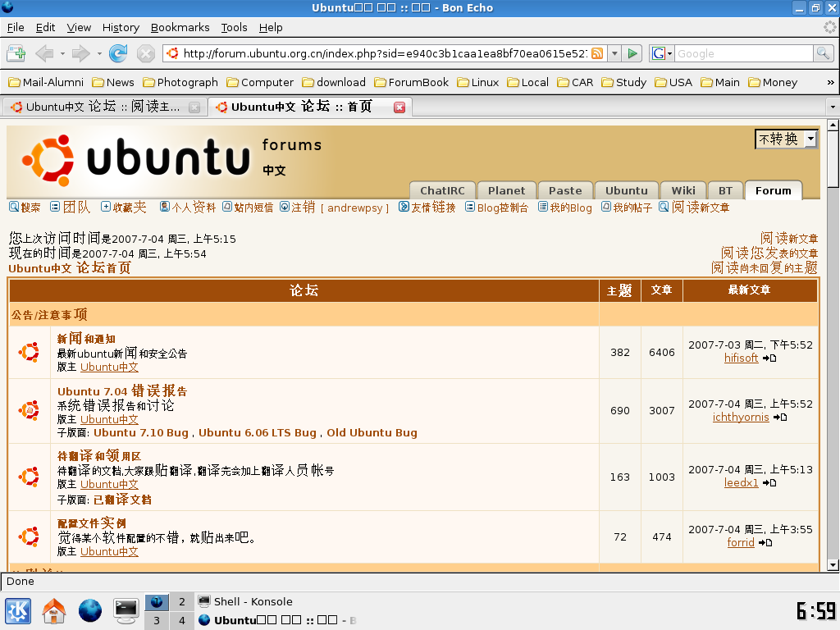Switch to the Shell - Konsole taskbar entry
The image size is (840, 630).
tap(244, 601)
